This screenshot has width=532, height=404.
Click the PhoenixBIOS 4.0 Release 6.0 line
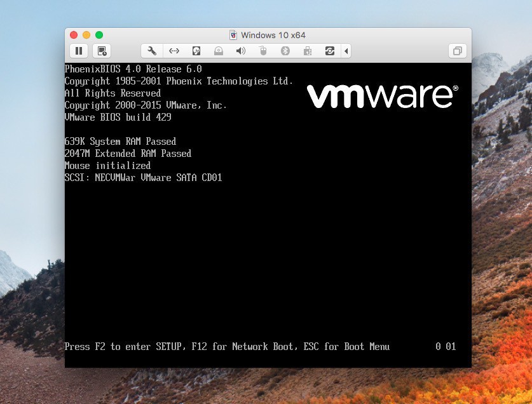(x=133, y=69)
